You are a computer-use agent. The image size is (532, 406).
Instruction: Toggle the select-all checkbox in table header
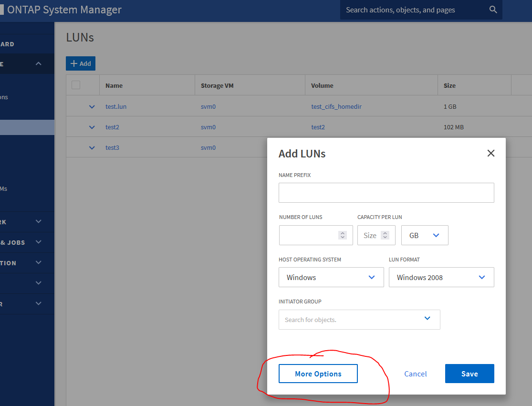[76, 85]
